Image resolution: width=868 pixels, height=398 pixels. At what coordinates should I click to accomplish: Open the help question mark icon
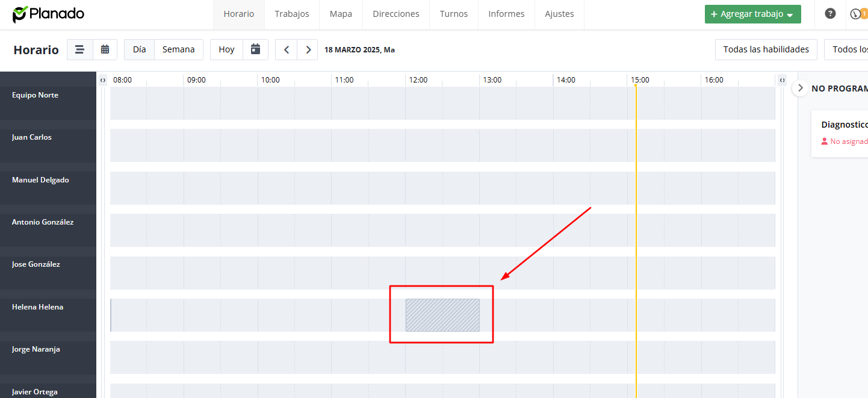[830, 14]
